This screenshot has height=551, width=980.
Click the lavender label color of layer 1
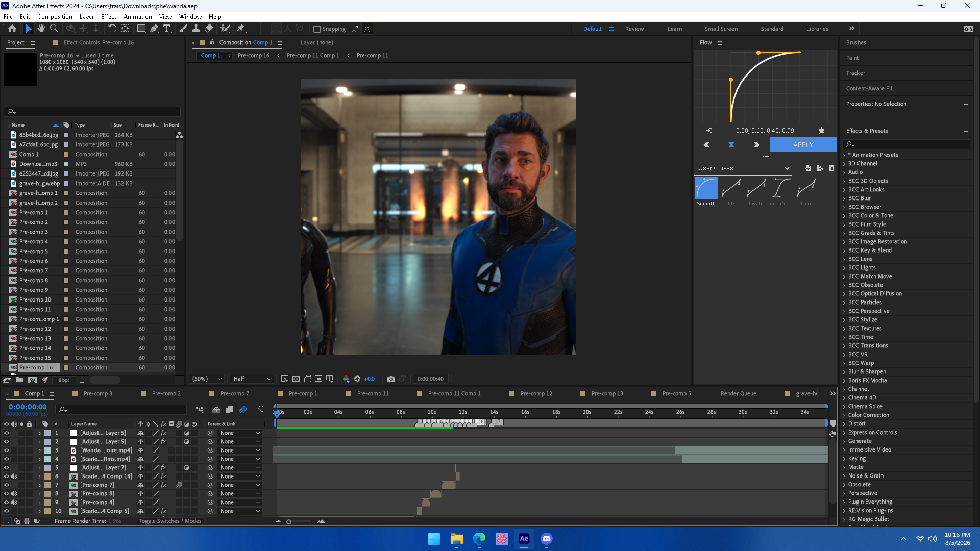[x=47, y=433]
